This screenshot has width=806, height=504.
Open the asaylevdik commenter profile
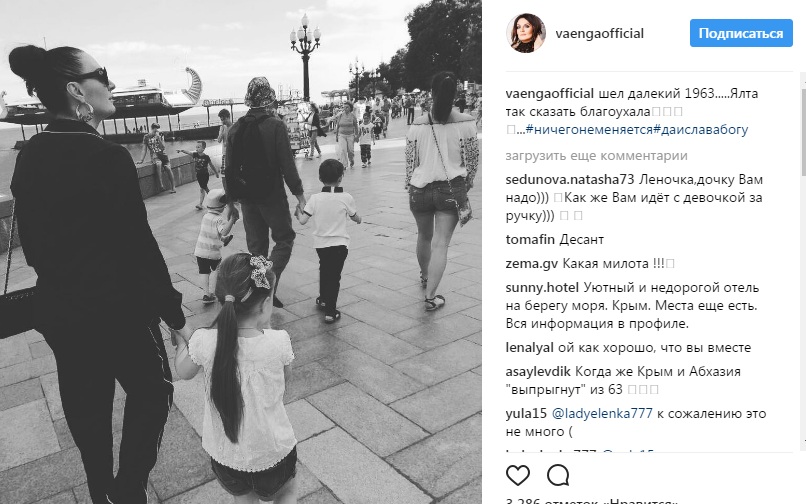click(x=538, y=372)
